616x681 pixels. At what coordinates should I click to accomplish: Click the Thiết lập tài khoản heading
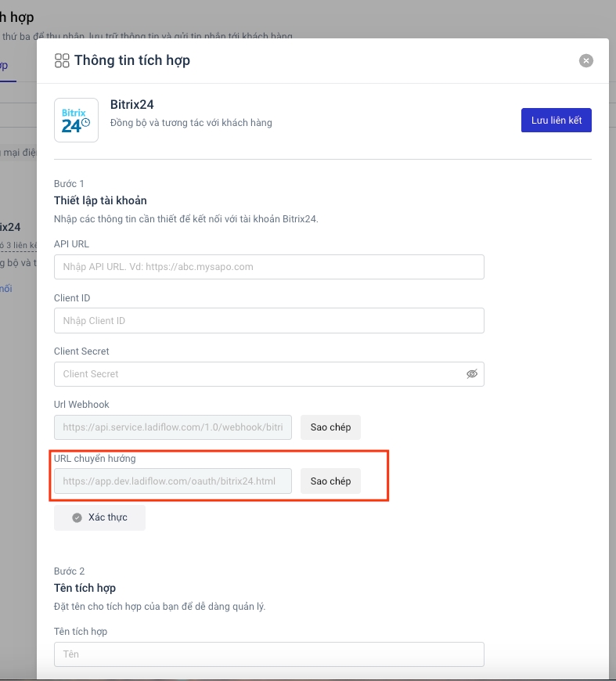pyautogui.click(x=100, y=200)
